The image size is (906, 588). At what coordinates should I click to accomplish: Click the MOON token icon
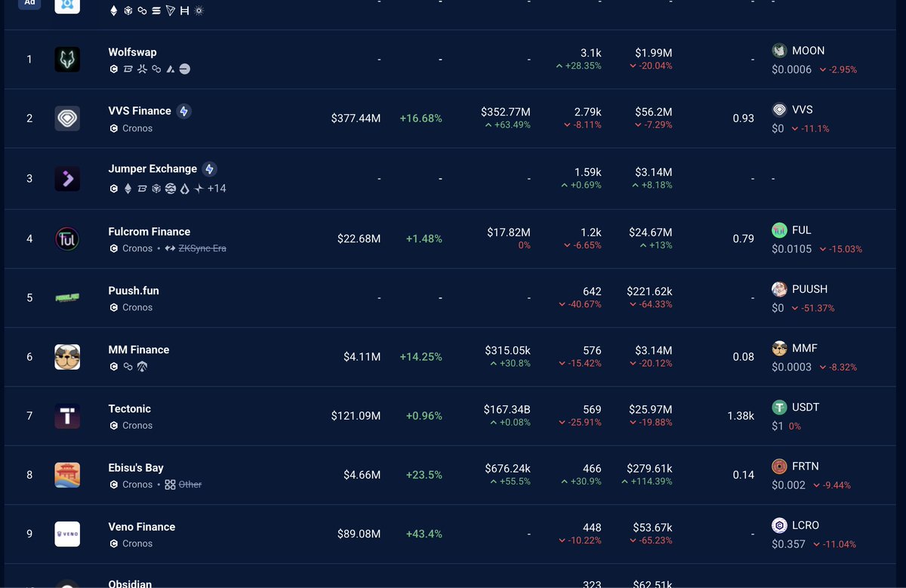tap(779, 51)
